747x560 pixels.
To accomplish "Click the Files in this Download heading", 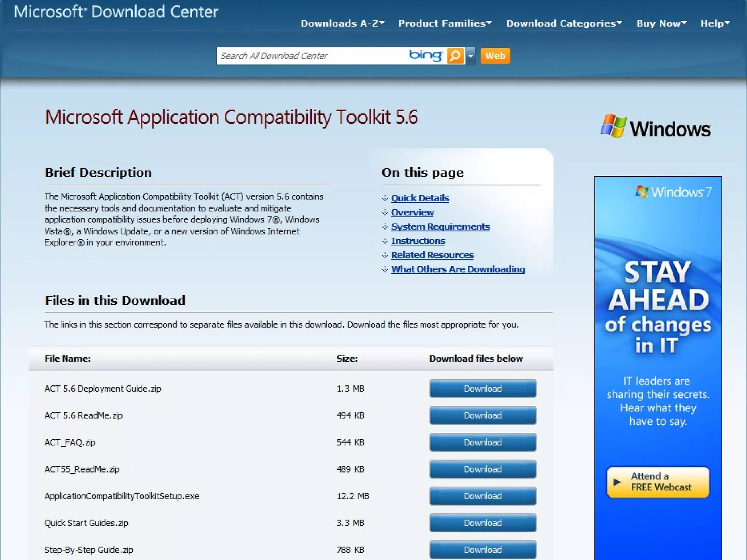I will 115,300.
